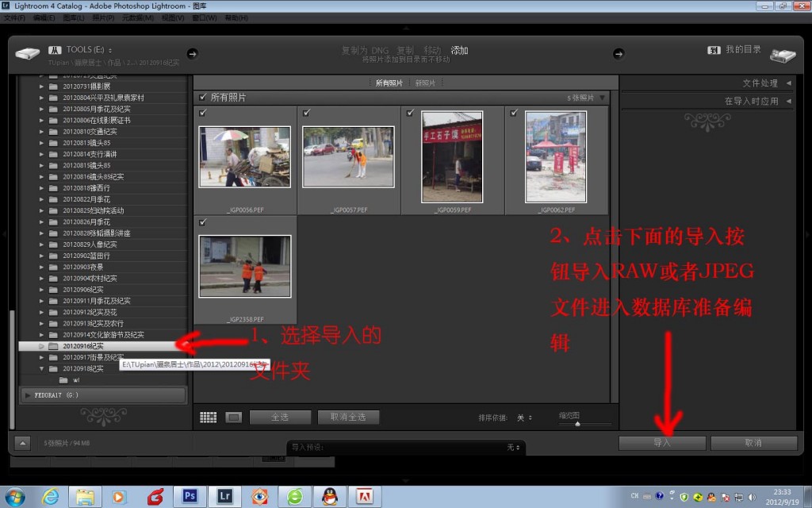Image resolution: width=812 pixels, height=508 pixels.
Task: Toggle the 所有照片 header checkbox
Action: [x=202, y=97]
